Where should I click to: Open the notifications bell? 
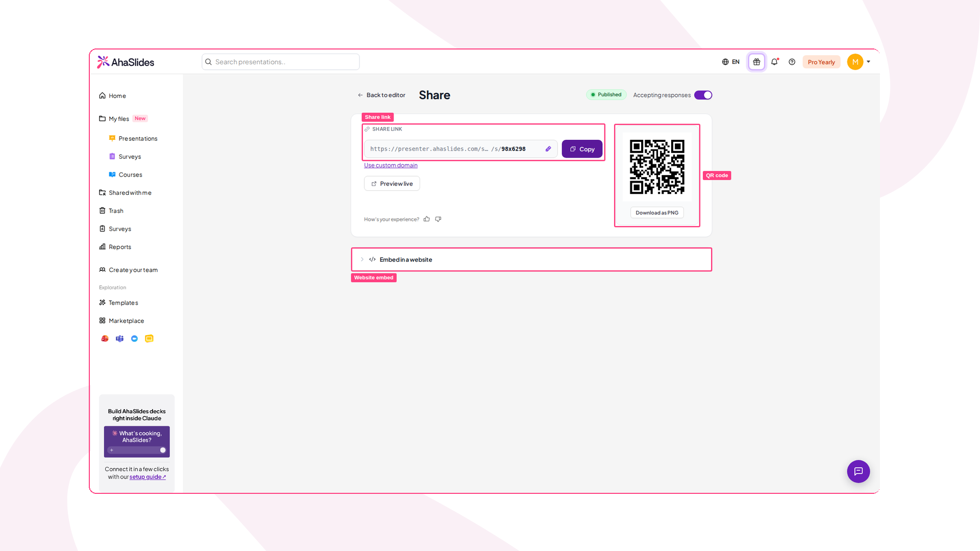[774, 62]
